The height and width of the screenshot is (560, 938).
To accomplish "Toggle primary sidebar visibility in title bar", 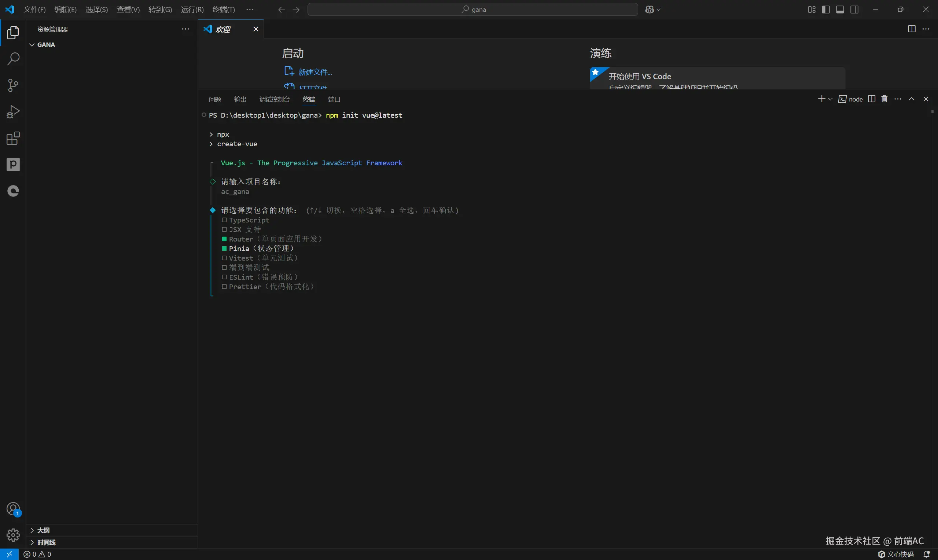I will tap(825, 10).
